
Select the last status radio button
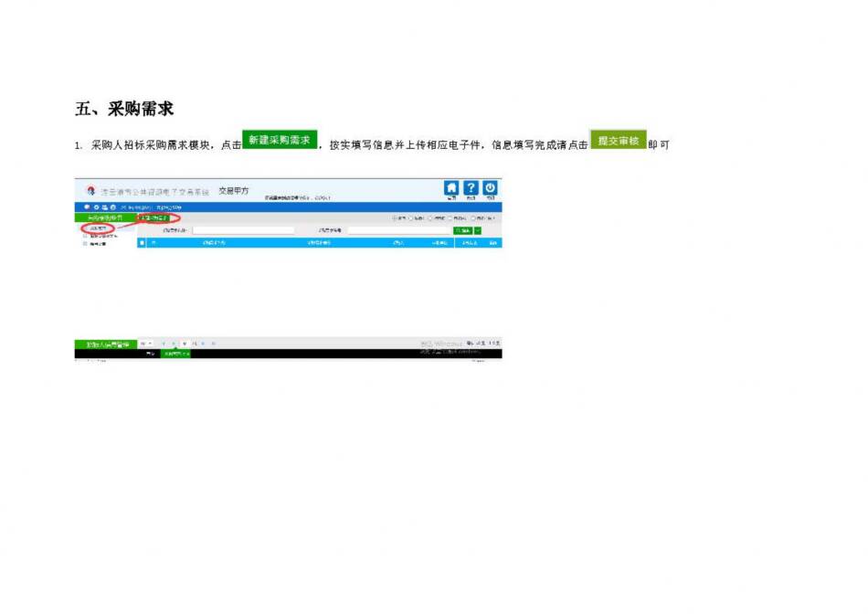(473, 218)
